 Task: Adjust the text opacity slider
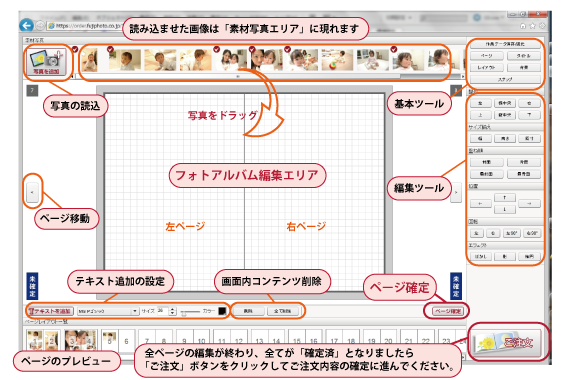pyautogui.click(x=191, y=312)
